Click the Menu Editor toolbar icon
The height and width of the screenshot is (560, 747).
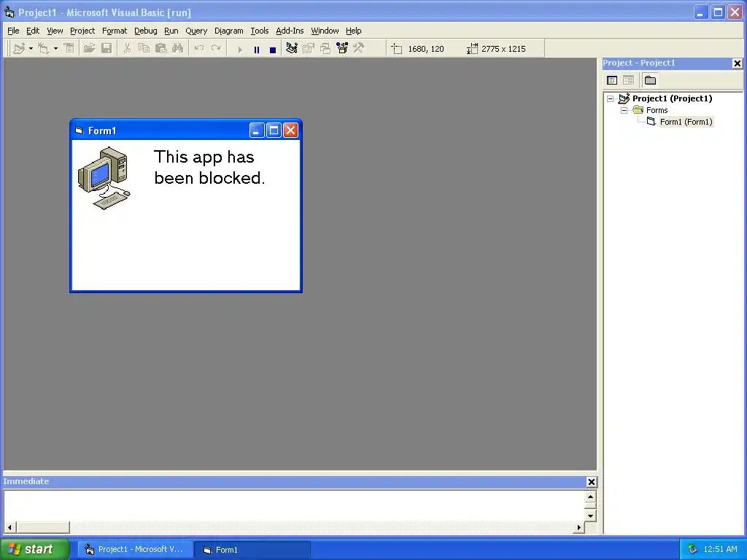[x=69, y=49]
